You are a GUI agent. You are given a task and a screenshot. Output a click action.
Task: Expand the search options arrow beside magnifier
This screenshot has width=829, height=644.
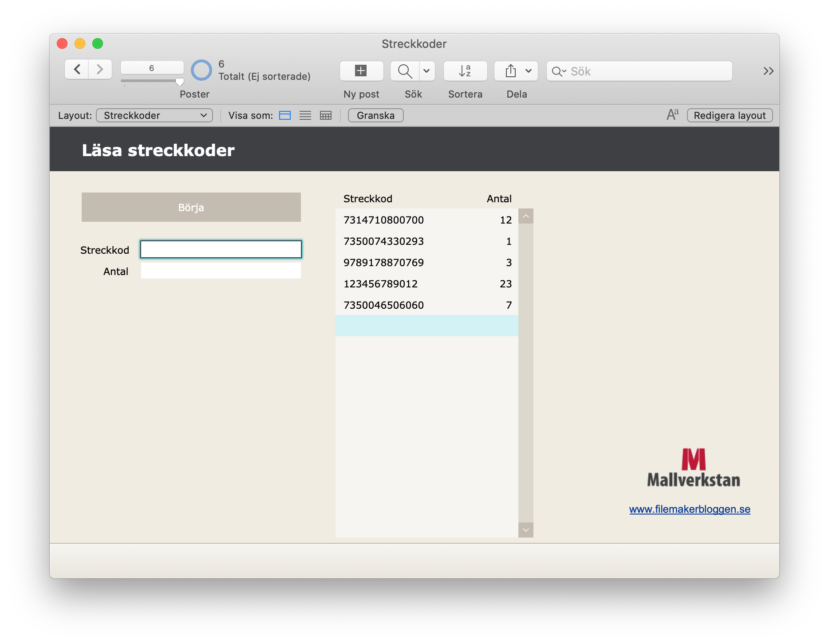tap(426, 71)
